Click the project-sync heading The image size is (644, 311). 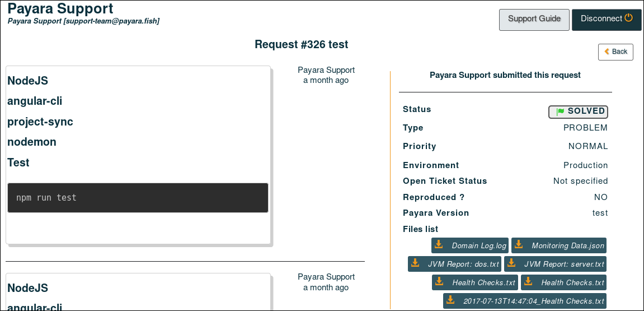(x=40, y=122)
